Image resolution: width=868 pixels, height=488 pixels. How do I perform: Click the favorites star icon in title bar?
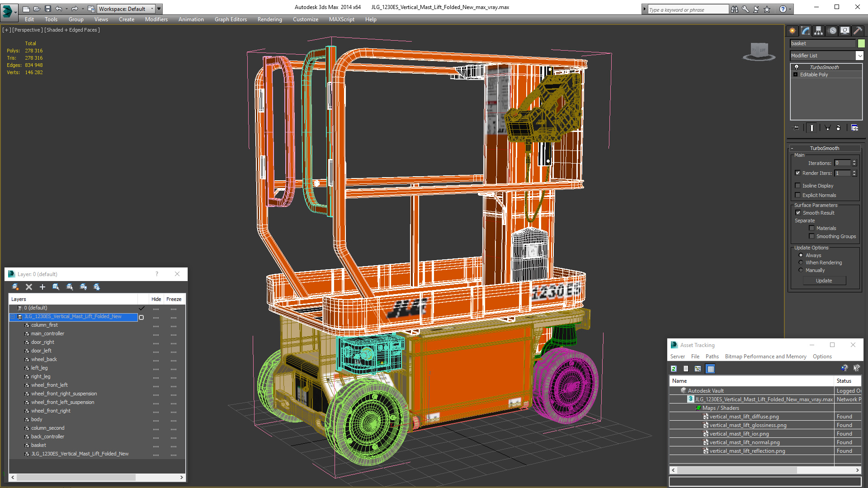(767, 9)
